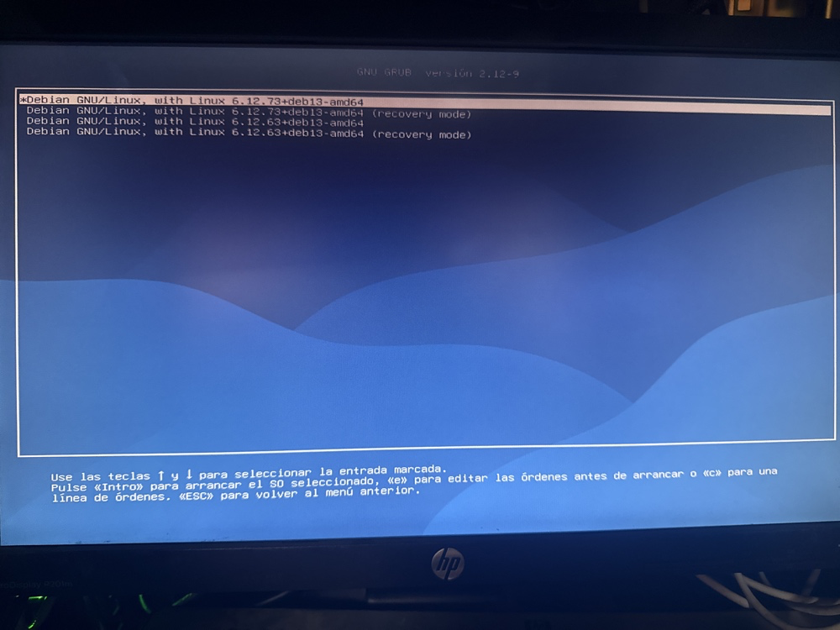The height and width of the screenshot is (630, 840).
Task: Pick the Debian 6.12.63 non-recovery entry
Action: (195, 123)
